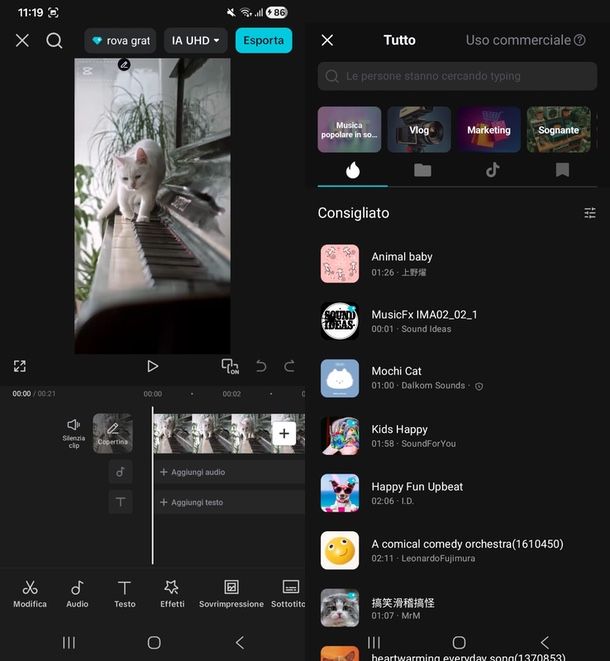The image size is (610, 661).
Task: Select the Kids Happy track
Action: pos(457,436)
